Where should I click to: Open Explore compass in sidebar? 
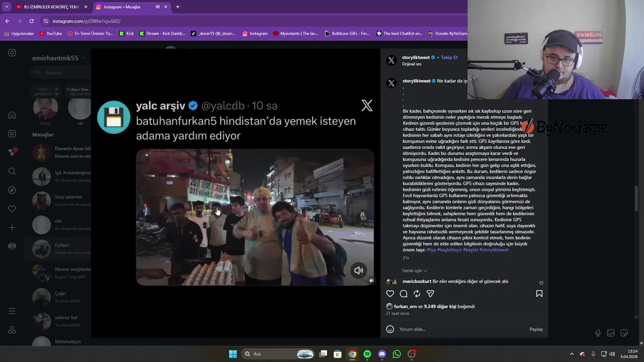click(x=12, y=190)
